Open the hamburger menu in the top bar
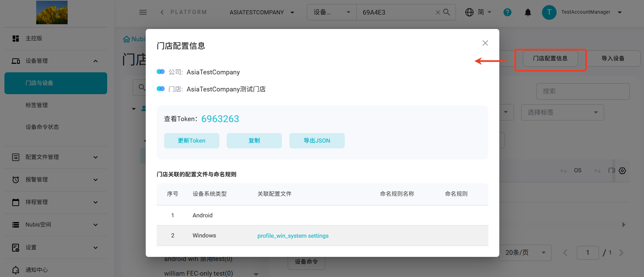Screen dimensions: 644x277 [x=143, y=12]
